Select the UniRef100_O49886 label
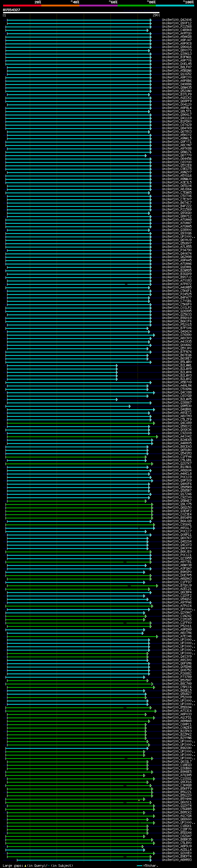Screen dimensions: 197x868 pyautogui.click(x=177, y=84)
